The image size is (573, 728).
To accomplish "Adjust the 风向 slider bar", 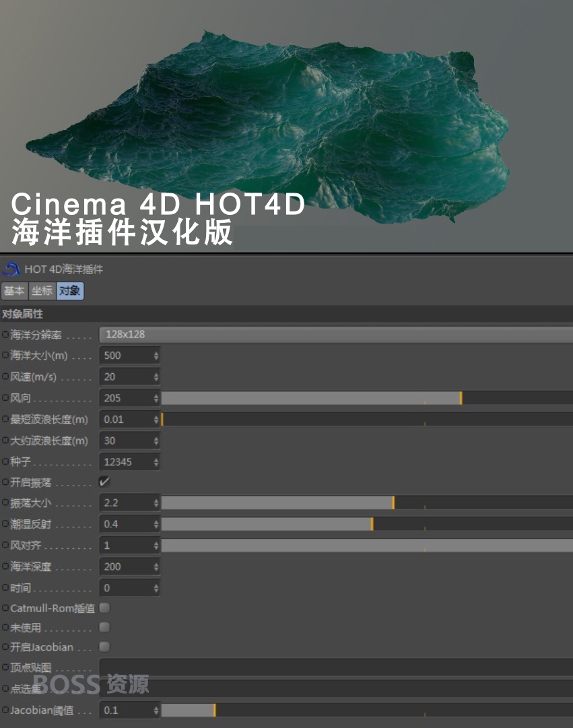I will point(367,398).
